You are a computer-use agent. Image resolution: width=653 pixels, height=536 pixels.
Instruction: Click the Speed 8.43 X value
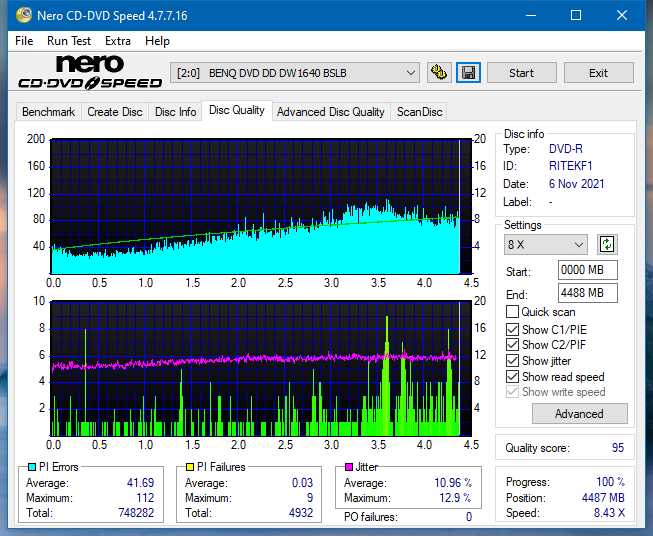pos(609,513)
